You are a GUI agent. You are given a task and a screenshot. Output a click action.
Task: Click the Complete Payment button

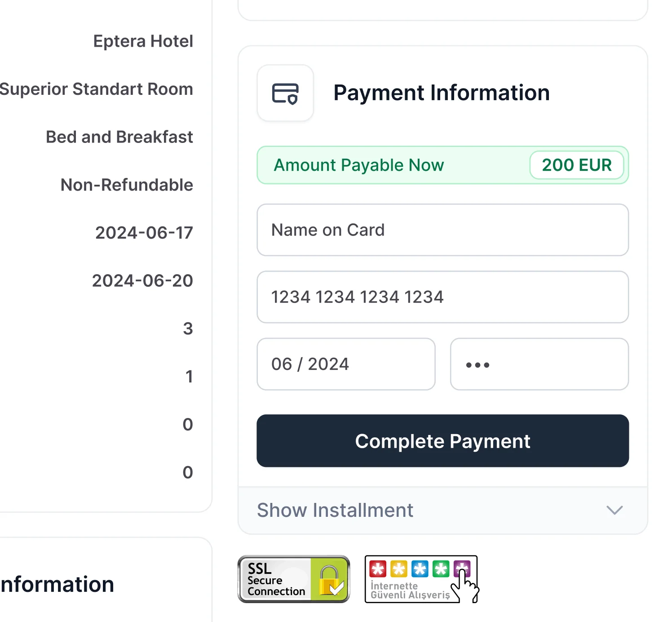click(x=443, y=441)
